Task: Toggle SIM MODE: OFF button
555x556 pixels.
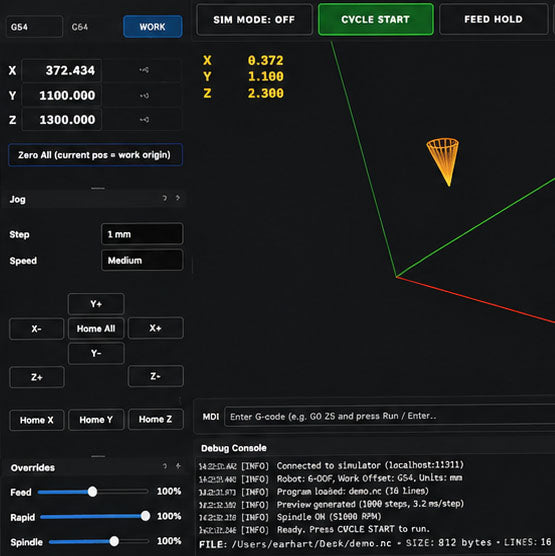Action: pos(254,20)
